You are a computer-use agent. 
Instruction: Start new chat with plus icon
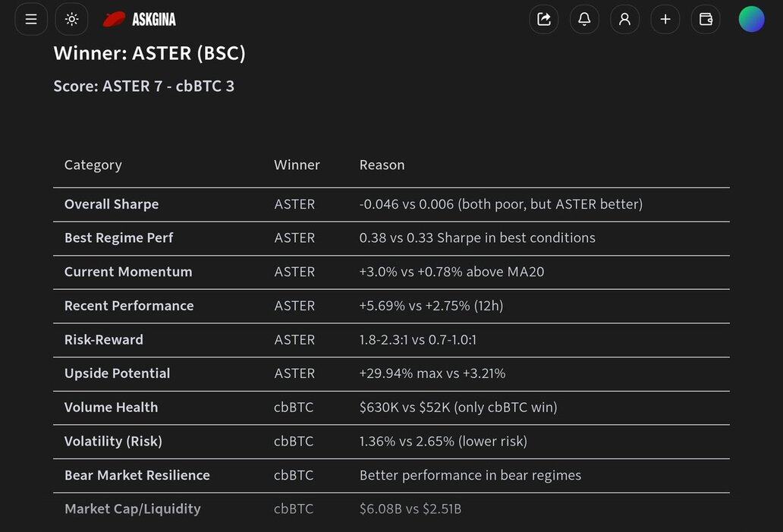[x=665, y=19]
